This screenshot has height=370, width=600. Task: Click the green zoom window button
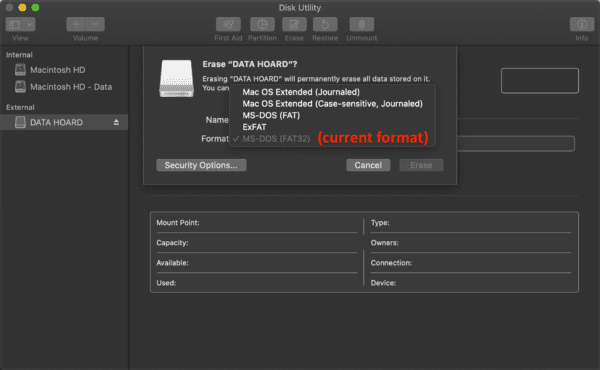coord(35,8)
